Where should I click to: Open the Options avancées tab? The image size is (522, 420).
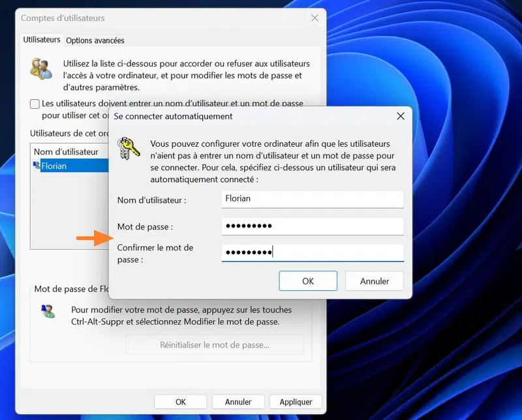coord(95,40)
